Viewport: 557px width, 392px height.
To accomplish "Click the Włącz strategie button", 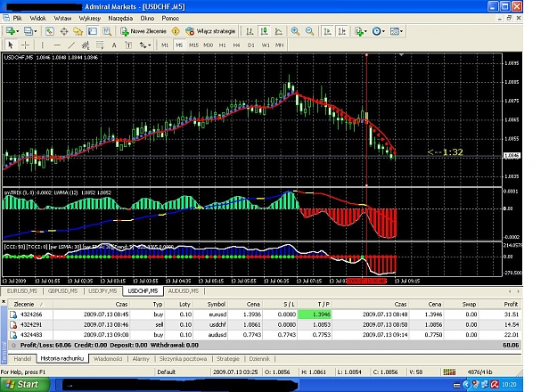I will click(210, 31).
